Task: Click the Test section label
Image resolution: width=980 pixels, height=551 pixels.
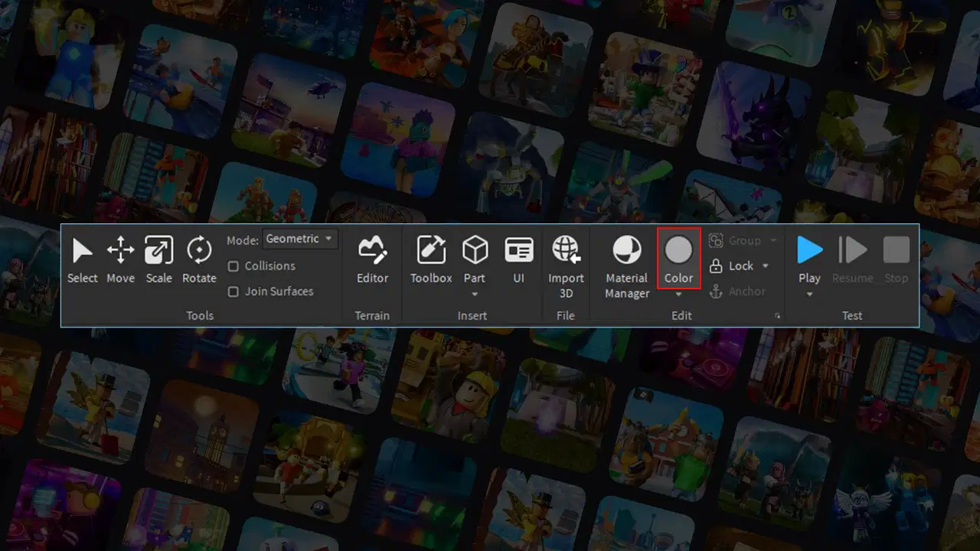Action: [852, 315]
